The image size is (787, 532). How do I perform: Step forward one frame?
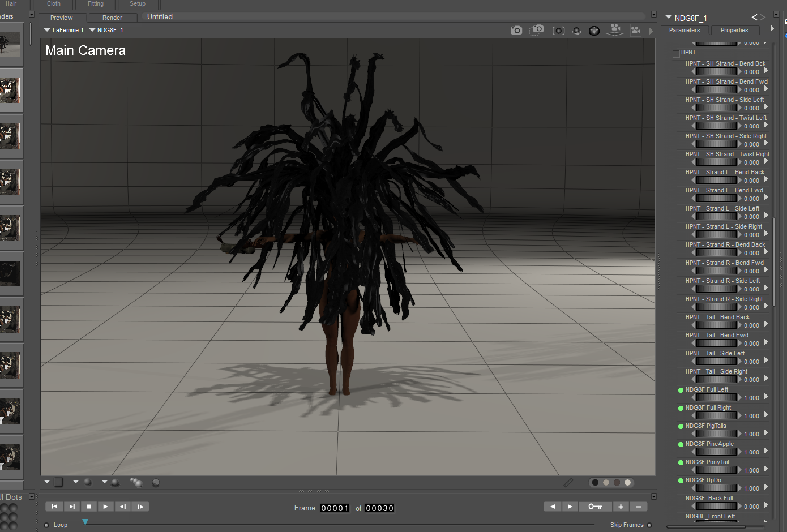click(x=140, y=507)
